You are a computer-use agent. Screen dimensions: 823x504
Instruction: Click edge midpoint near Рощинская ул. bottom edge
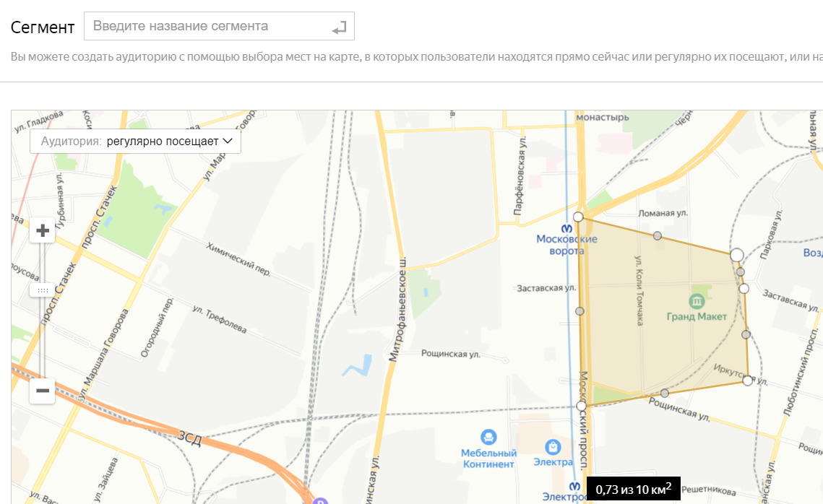point(665,394)
